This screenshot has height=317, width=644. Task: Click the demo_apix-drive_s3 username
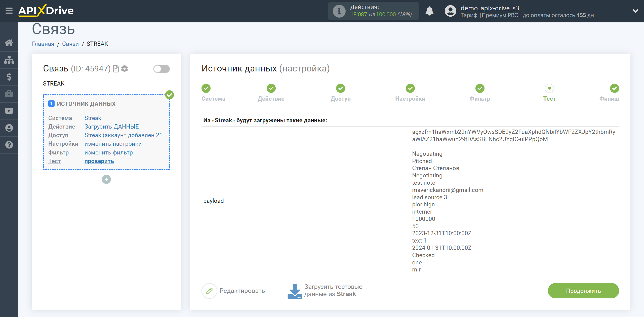490,8
